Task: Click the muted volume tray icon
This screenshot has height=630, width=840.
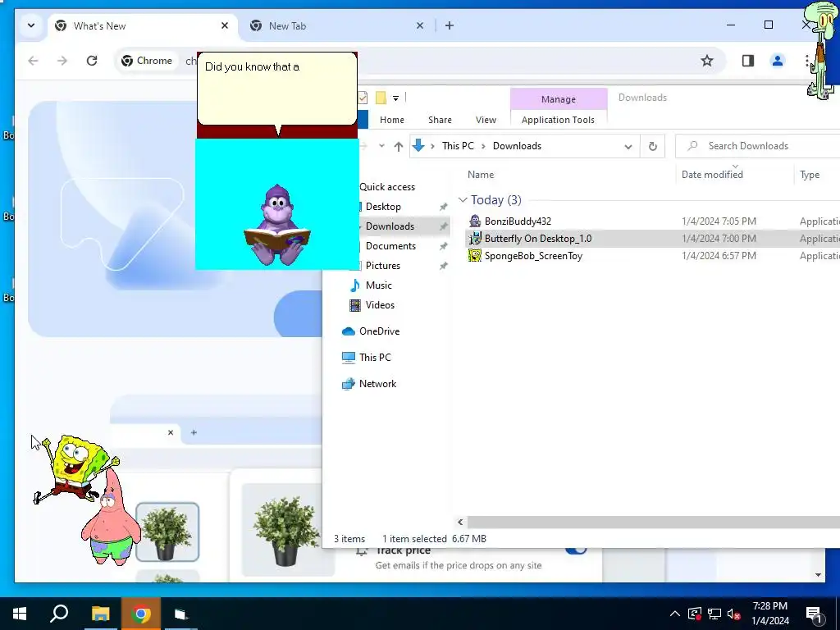Action: tap(733, 614)
